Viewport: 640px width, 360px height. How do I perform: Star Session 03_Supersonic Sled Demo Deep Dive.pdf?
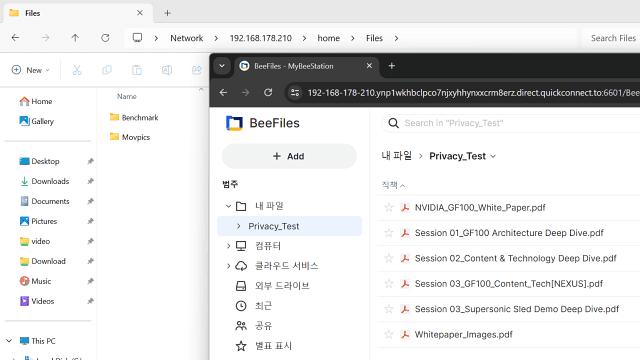tap(389, 309)
